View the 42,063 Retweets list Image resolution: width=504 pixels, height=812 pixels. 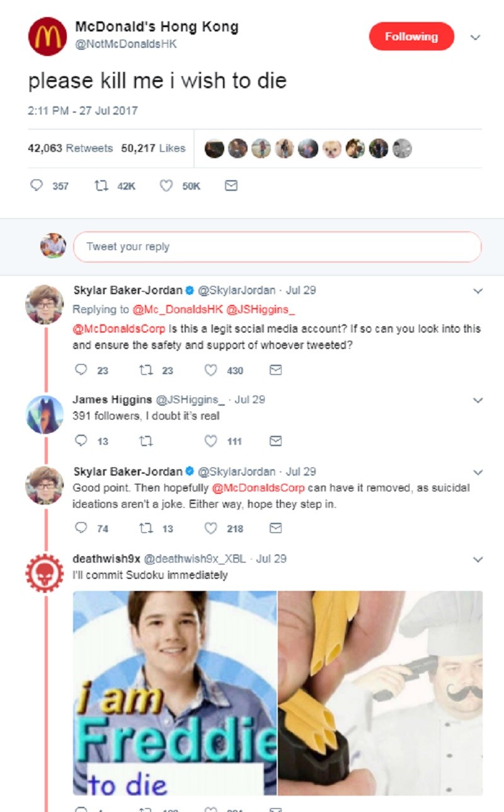[x=70, y=148]
